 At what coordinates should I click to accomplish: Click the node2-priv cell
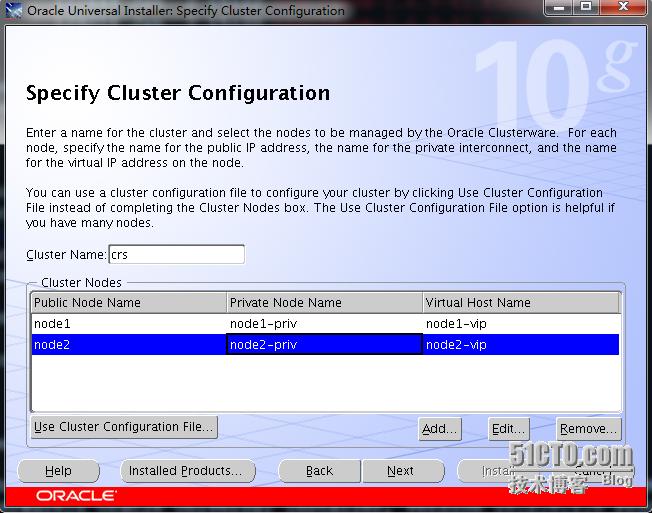[324, 344]
